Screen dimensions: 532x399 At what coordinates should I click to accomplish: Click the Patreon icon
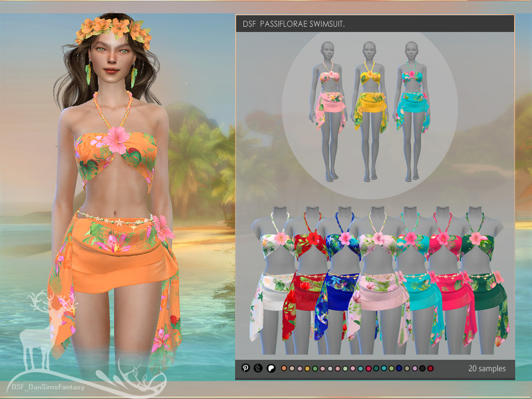click(x=271, y=368)
